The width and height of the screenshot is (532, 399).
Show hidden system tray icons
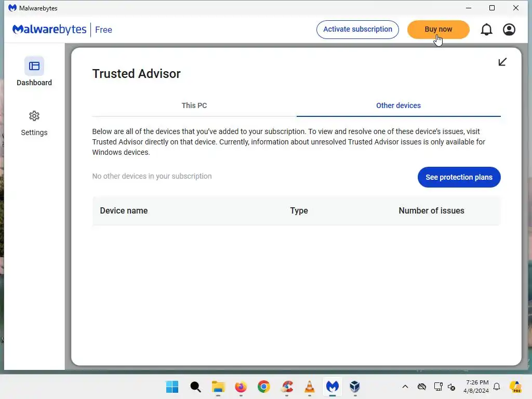(405, 387)
